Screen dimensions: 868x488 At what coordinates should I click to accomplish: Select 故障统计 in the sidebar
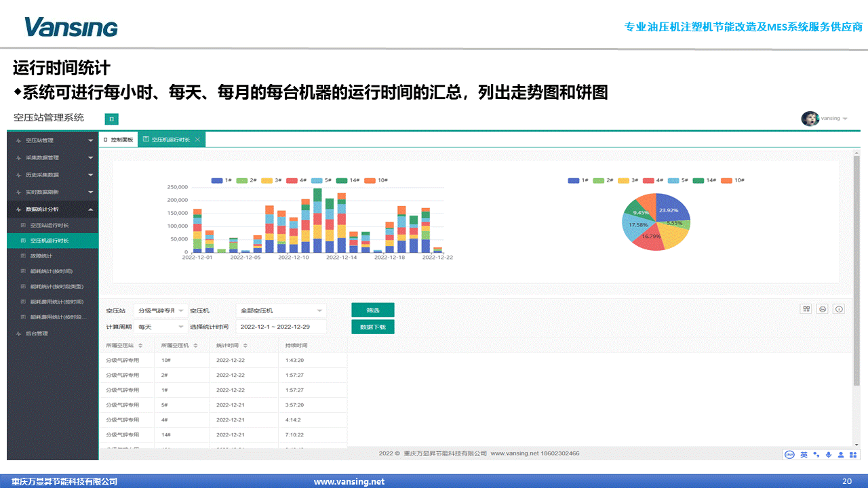point(41,256)
